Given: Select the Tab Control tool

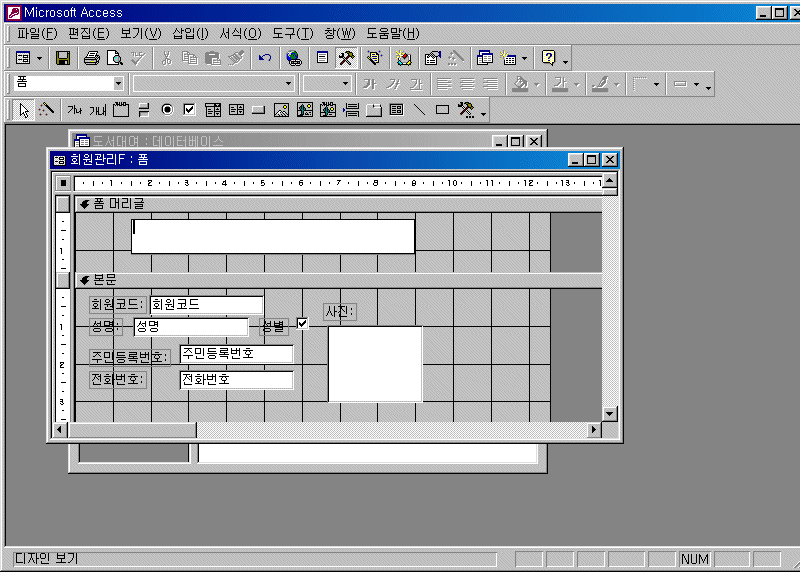Looking at the screenshot, I should (x=374, y=110).
